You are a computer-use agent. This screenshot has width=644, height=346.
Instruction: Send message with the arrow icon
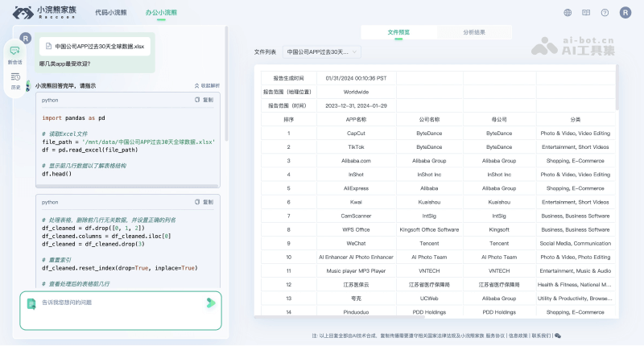[211, 303]
